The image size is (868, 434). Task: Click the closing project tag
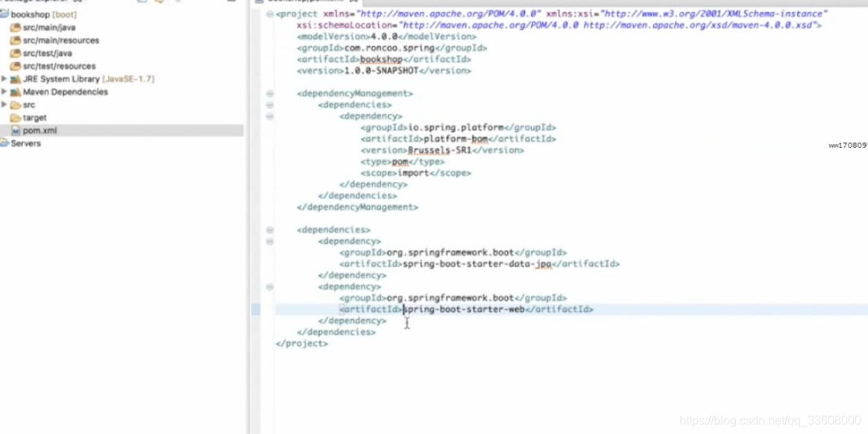pos(302,344)
